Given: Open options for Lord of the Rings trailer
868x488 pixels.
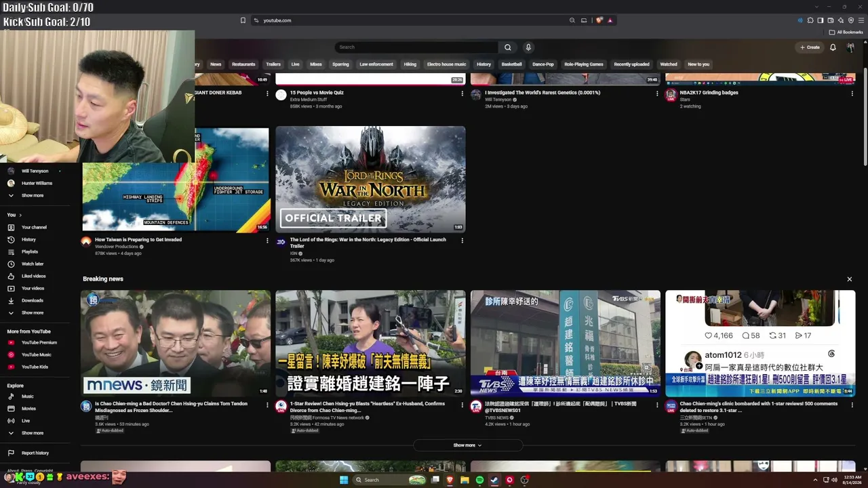Looking at the screenshot, I should (x=462, y=241).
